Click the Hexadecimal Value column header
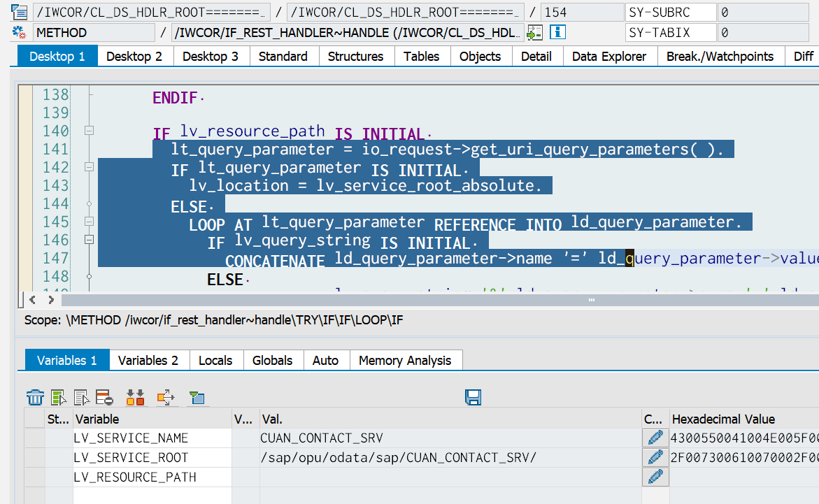The image size is (819, 504). click(x=744, y=419)
